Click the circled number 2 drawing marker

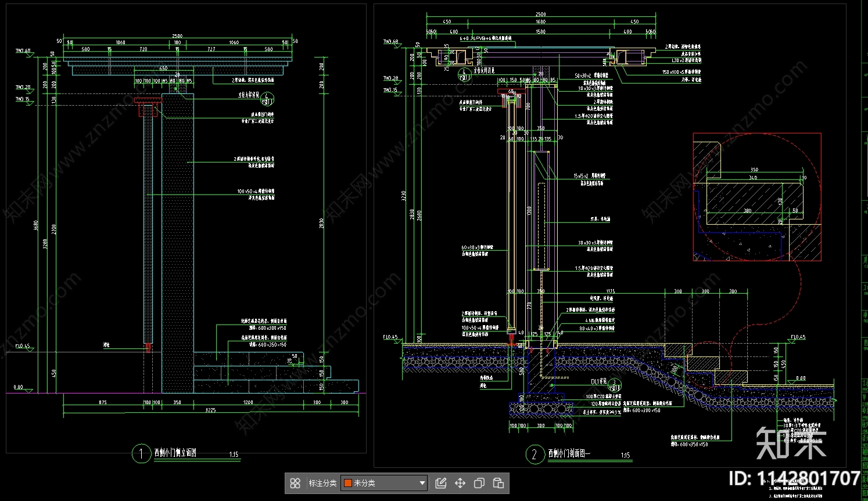click(535, 455)
